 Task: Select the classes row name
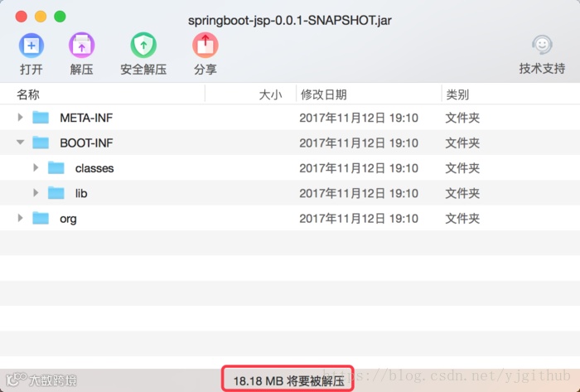tap(94, 168)
